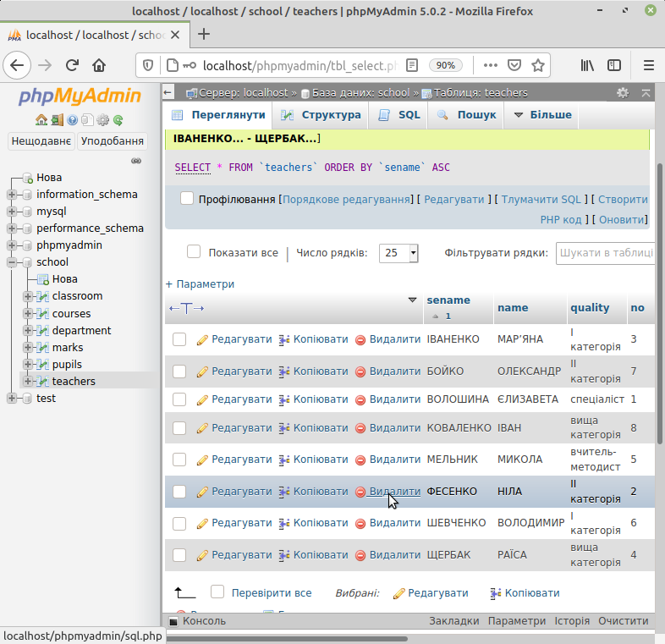Enable the Профілювання checkbox

(x=187, y=198)
